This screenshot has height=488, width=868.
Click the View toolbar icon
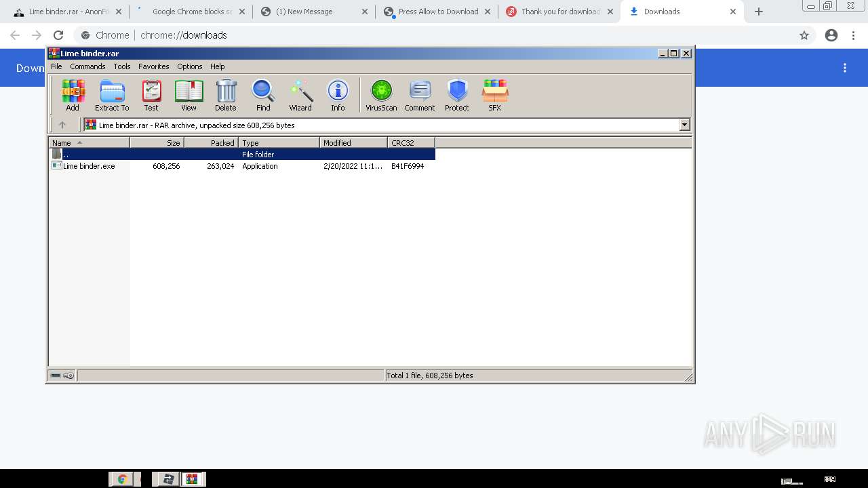point(189,95)
